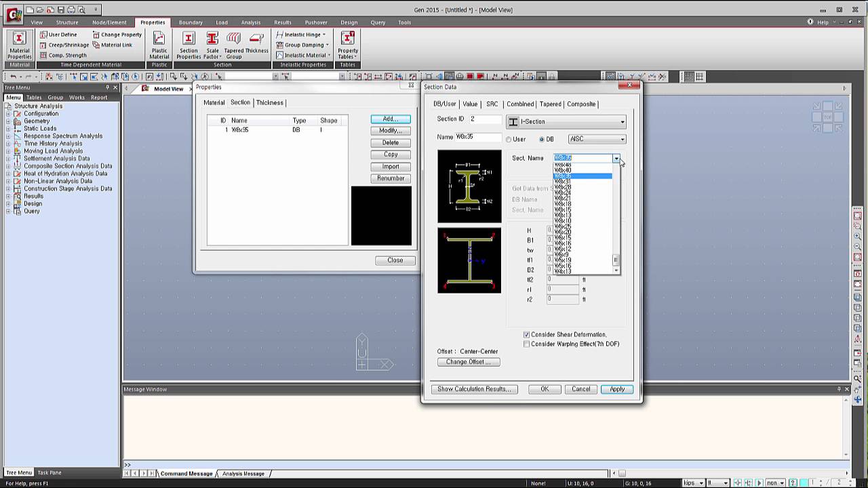The height and width of the screenshot is (488, 868).
Task: Click Print Preview icon in quick access
Action: (81, 10)
